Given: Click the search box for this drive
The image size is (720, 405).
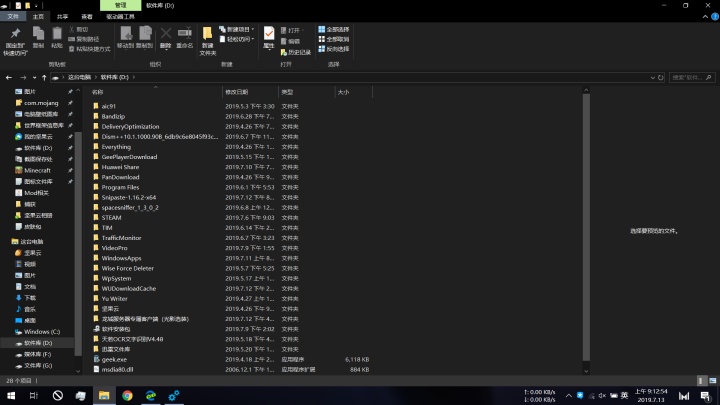Looking at the screenshot, I should coord(691,78).
